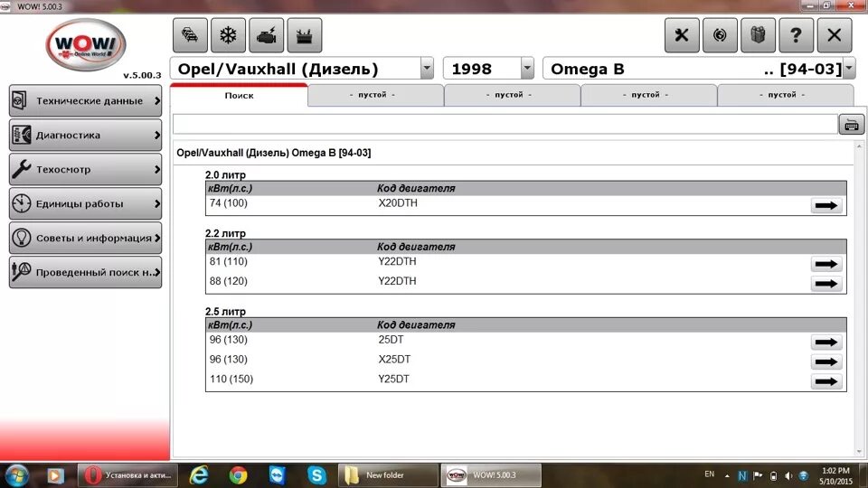Viewport: 868px width, 488px height.
Task: Open Советы и информация menu
Action: click(86, 238)
